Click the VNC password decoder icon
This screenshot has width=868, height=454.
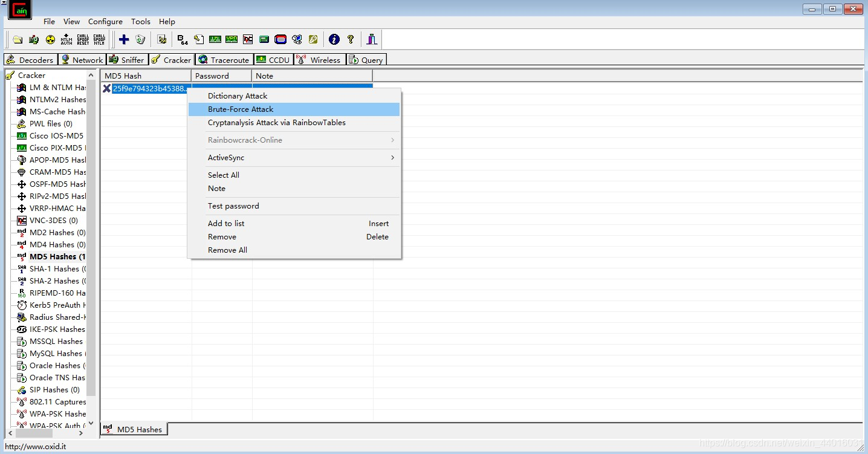(x=248, y=40)
